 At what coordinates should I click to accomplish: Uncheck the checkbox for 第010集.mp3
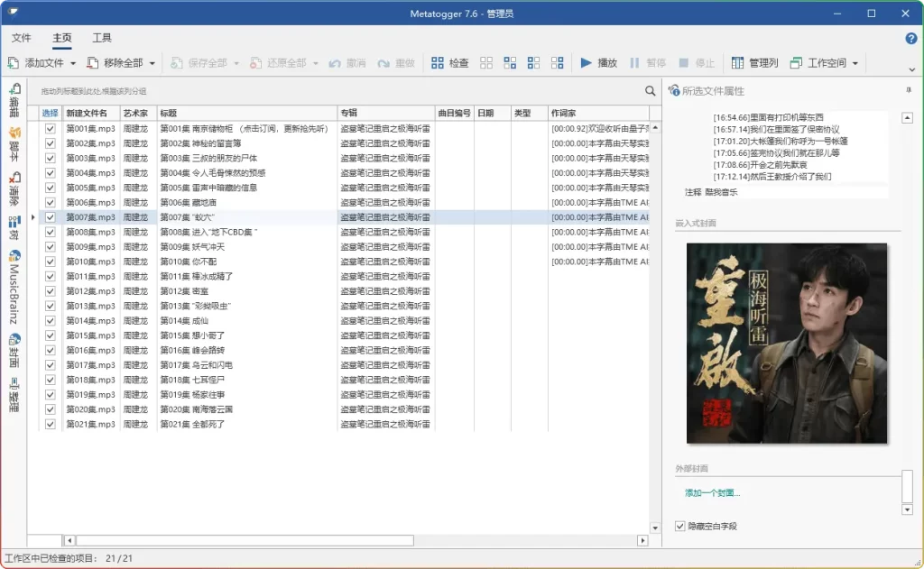point(51,262)
